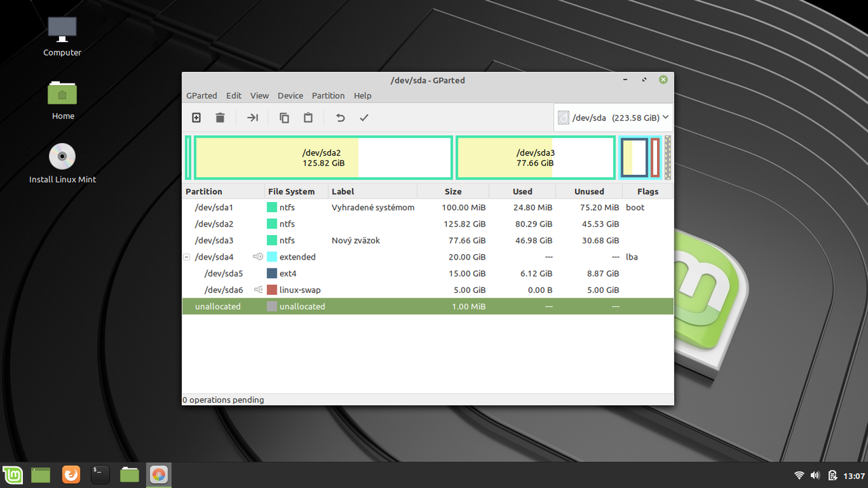Select the /dev/sda2 partition row

click(x=428, y=224)
